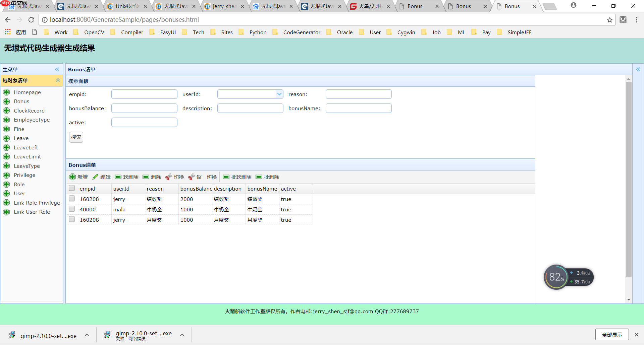Viewport: 644px width, 345px height.
Task: Tick the select-all checkbox in table header
Action: [x=72, y=188]
